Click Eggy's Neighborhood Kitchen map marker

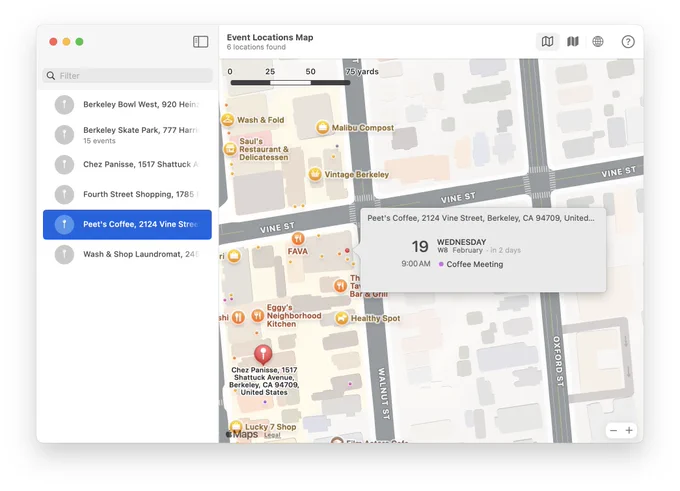pyautogui.click(x=258, y=316)
